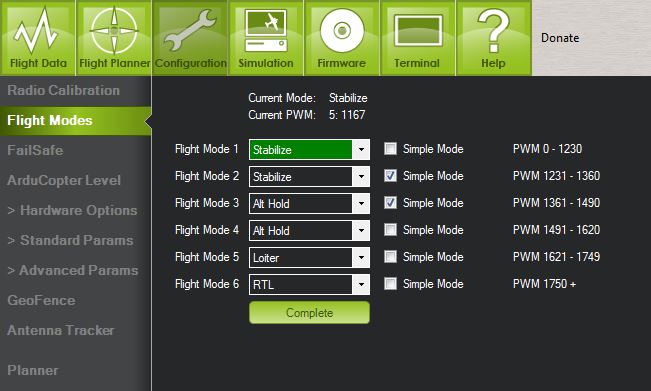This screenshot has height=391, width=651.
Task: Enable Simple Mode for Flight Mode 5
Action: click(390, 257)
